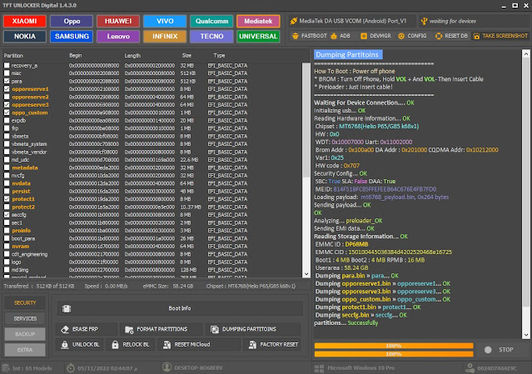Click the RESET MiCloud icon
Viewport: 532px width, 374px height.
click(167, 345)
